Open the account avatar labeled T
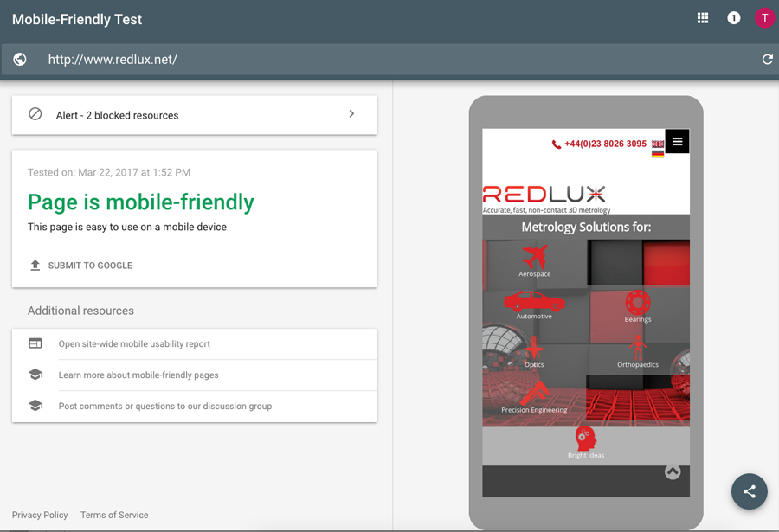This screenshot has width=779, height=532. (764, 18)
